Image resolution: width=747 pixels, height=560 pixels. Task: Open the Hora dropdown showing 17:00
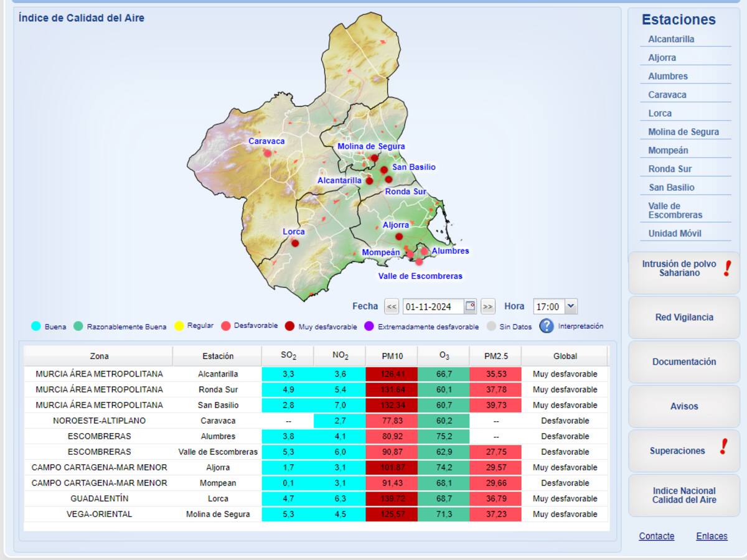pyautogui.click(x=555, y=307)
